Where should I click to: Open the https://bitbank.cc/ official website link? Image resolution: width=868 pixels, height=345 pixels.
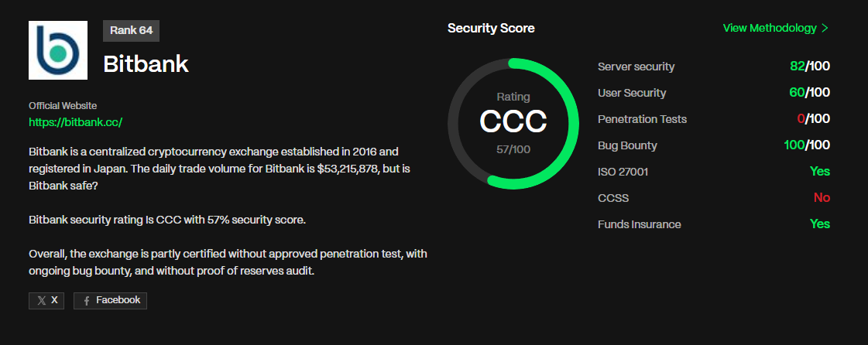(x=75, y=122)
